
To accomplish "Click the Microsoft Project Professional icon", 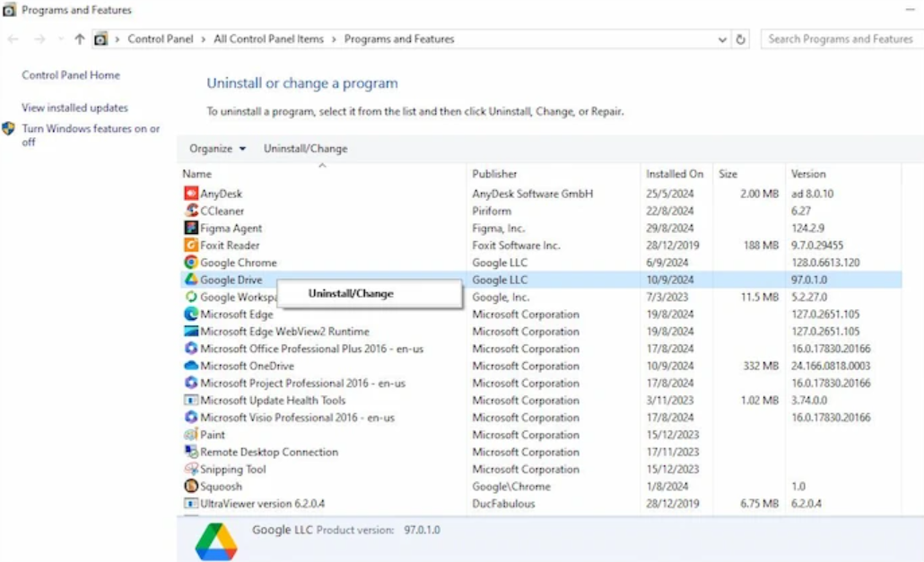I will click(x=191, y=383).
